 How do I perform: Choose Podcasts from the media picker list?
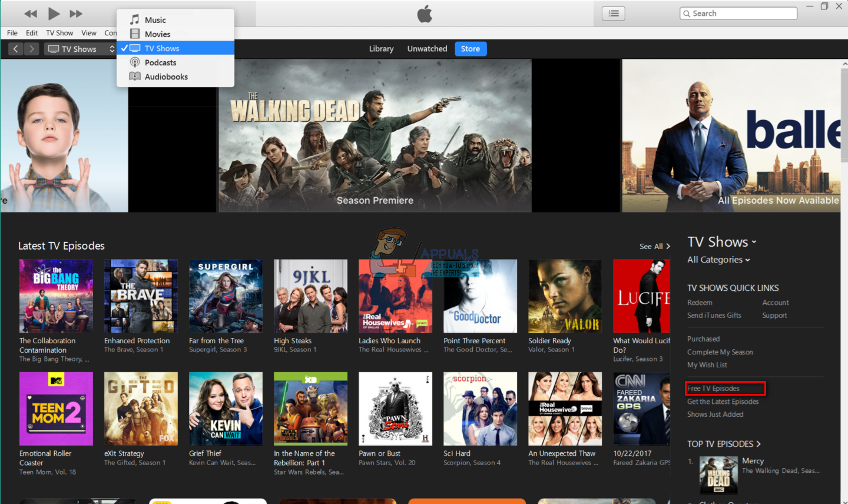coord(175,62)
